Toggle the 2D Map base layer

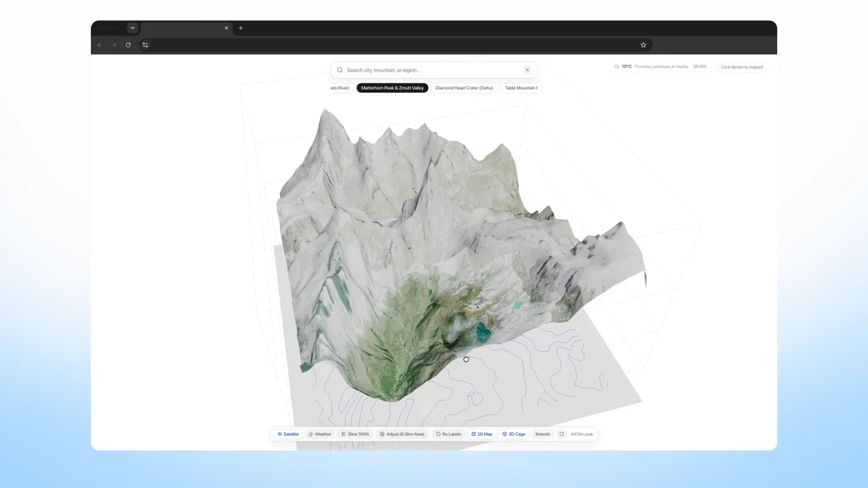pyautogui.click(x=482, y=434)
